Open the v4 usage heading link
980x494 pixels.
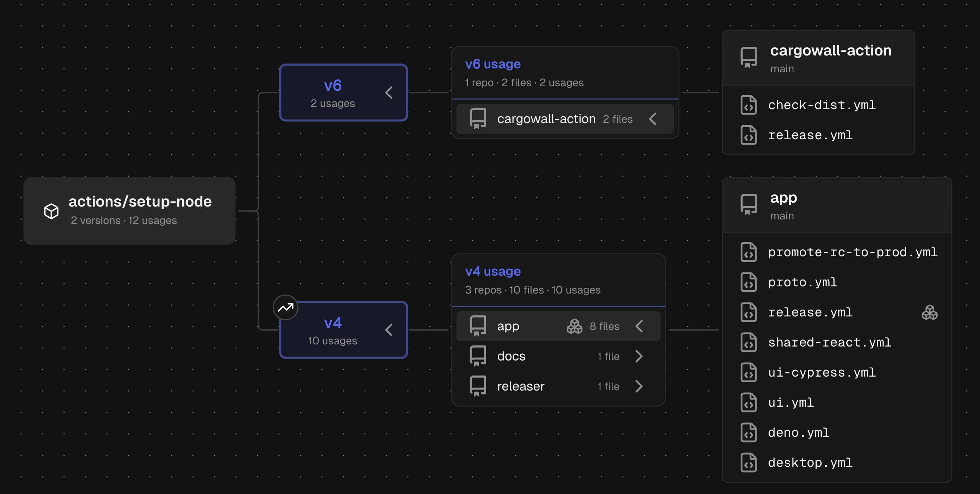point(493,272)
